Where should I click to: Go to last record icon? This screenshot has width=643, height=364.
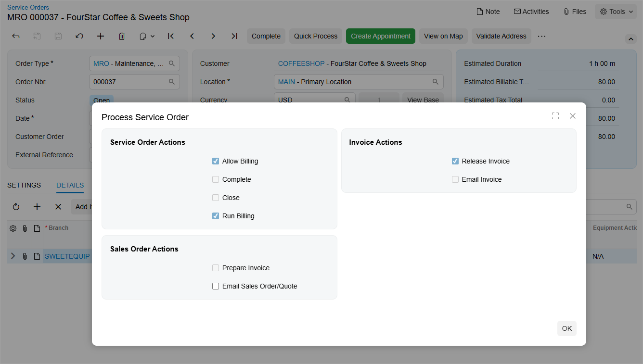pyautogui.click(x=234, y=36)
